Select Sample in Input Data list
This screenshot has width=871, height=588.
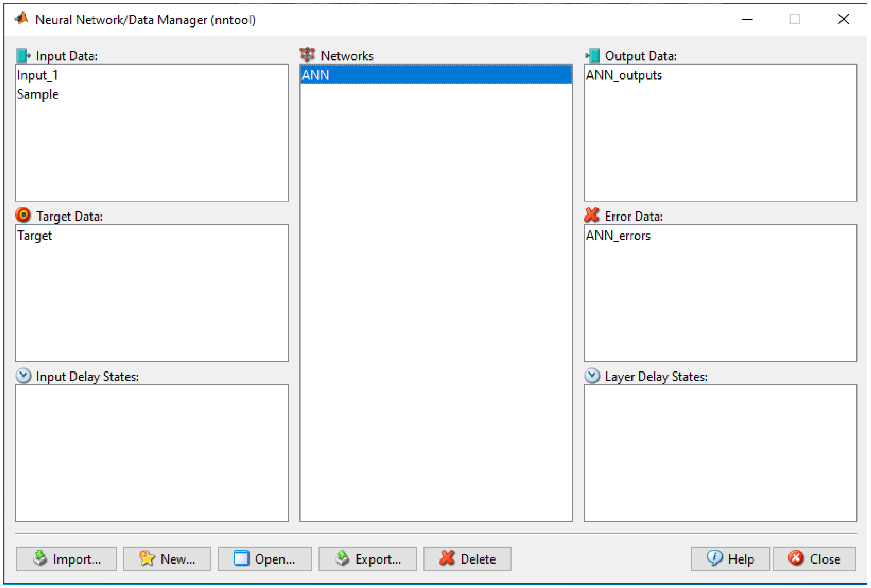[38, 94]
